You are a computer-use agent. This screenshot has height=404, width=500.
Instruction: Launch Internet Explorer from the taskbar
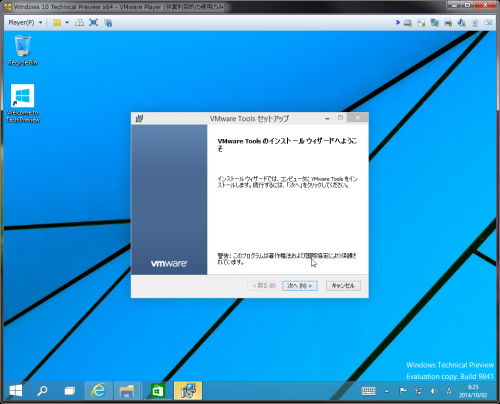pos(98,391)
